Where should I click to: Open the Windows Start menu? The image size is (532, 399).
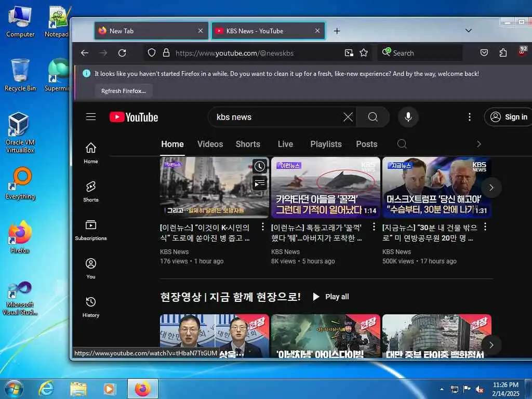14,389
